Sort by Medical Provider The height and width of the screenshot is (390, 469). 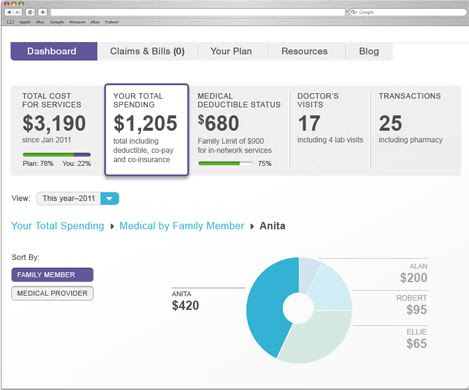click(x=52, y=293)
